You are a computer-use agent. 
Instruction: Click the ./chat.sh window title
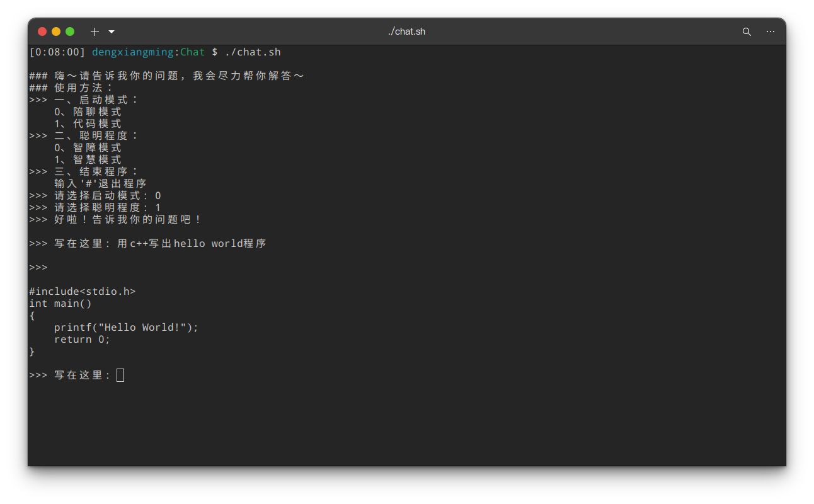[x=406, y=31]
